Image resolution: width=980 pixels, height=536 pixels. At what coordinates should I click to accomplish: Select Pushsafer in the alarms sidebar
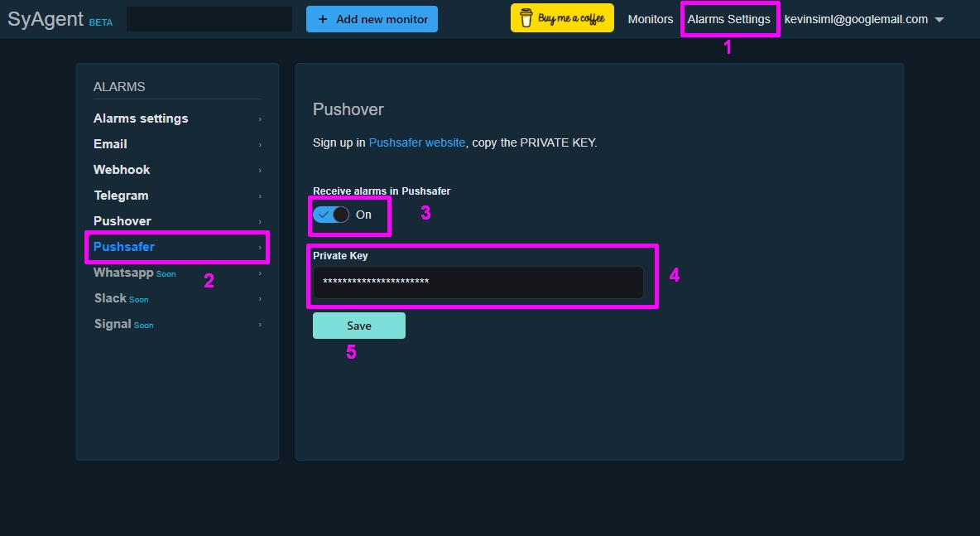177,246
